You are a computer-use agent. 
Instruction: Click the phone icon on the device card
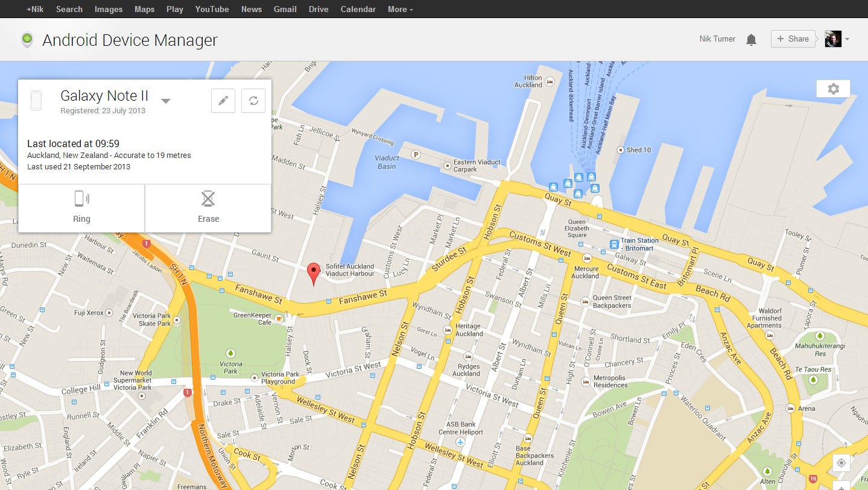pos(36,100)
